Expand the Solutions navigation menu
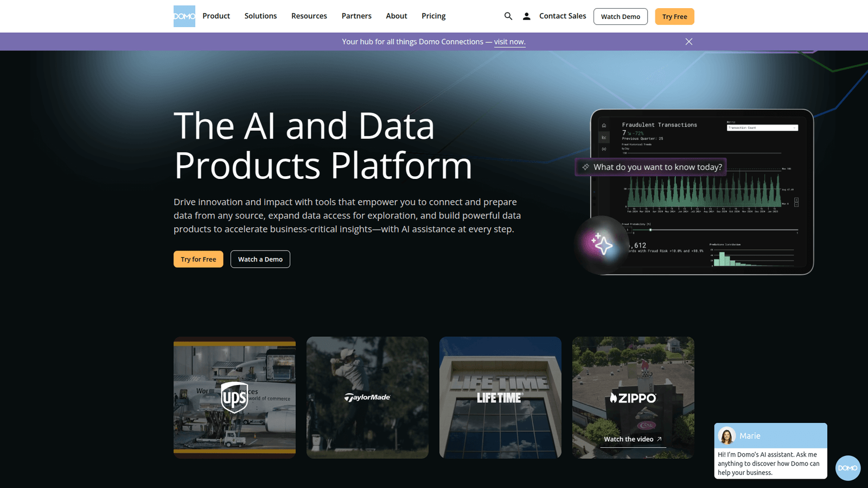Viewport: 868px width, 488px height. (260, 16)
